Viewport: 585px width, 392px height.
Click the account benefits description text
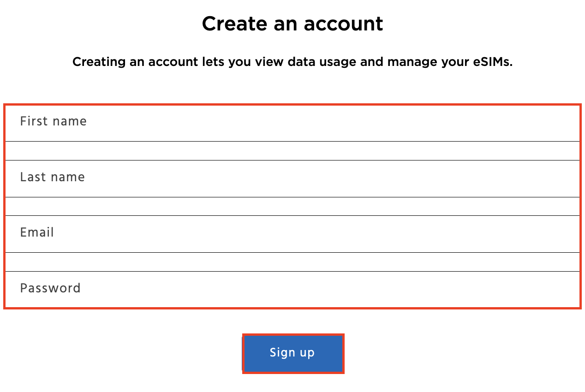292,61
